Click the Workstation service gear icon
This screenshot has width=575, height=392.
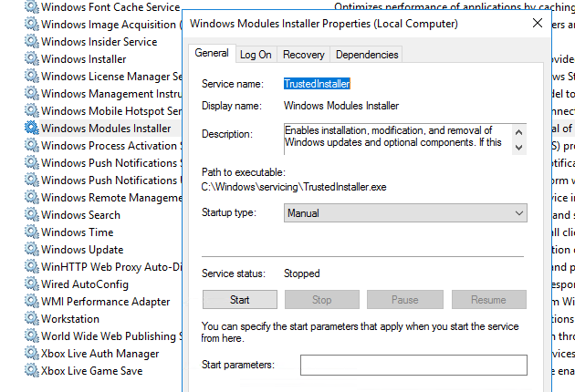pyautogui.click(x=32, y=318)
